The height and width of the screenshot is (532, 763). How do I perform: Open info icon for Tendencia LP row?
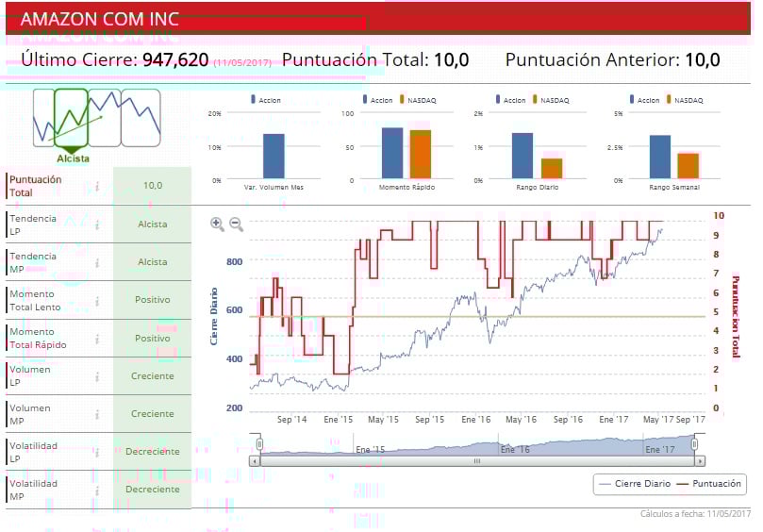point(97,224)
